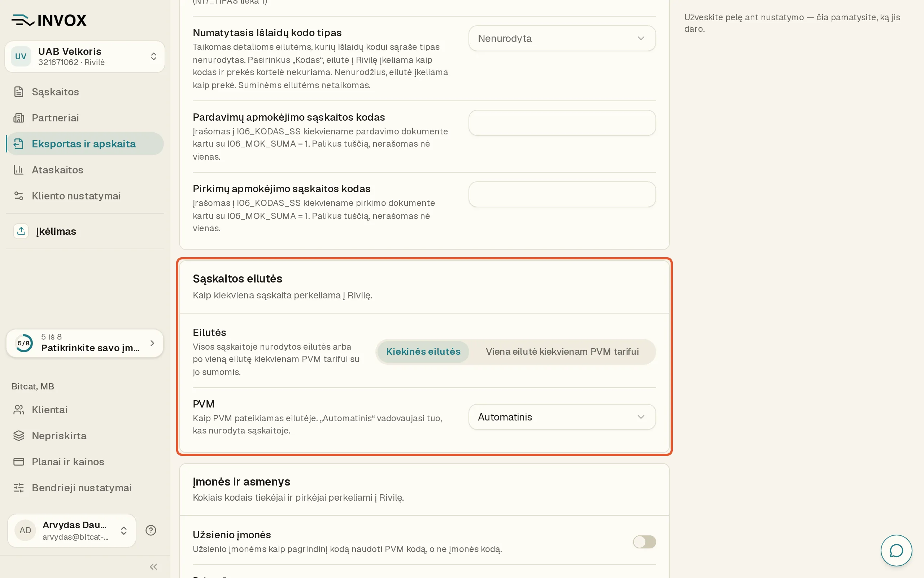Click the Nepriskirta layers icon
The width and height of the screenshot is (924, 578).
(19, 436)
